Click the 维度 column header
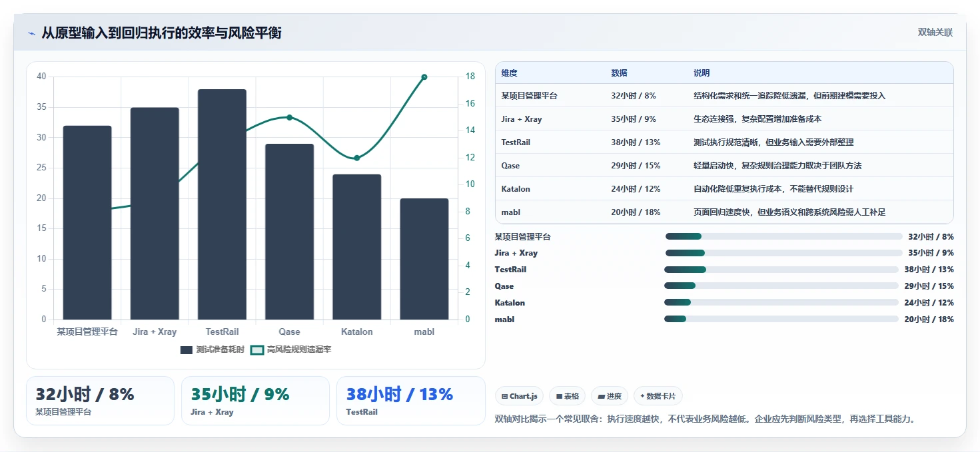 pos(509,73)
